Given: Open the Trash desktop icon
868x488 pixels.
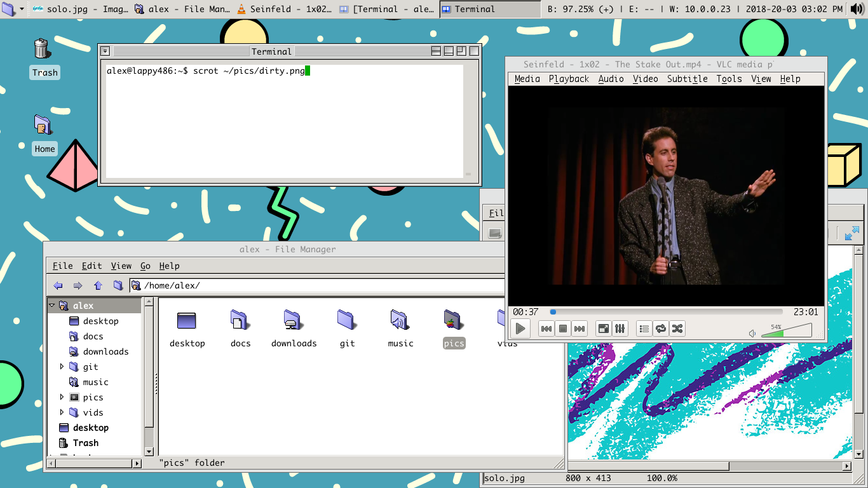Looking at the screenshot, I should pyautogui.click(x=42, y=49).
